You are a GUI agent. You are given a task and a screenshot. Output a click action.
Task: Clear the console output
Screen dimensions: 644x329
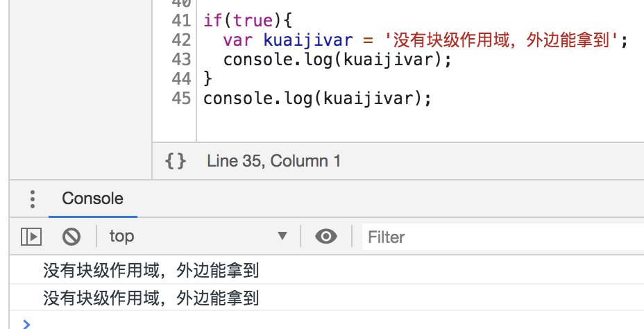[x=71, y=237]
